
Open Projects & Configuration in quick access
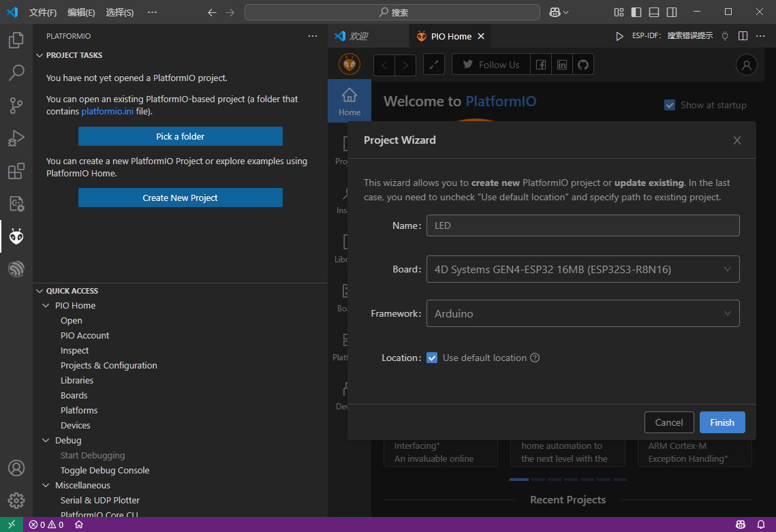coord(109,366)
